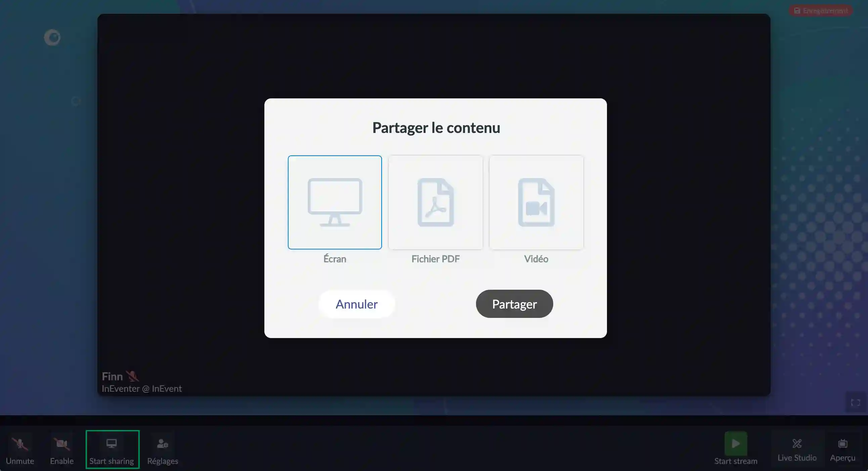The width and height of the screenshot is (868, 471).
Task: Toggle the Aperçu preview mode
Action: (842, 450)
